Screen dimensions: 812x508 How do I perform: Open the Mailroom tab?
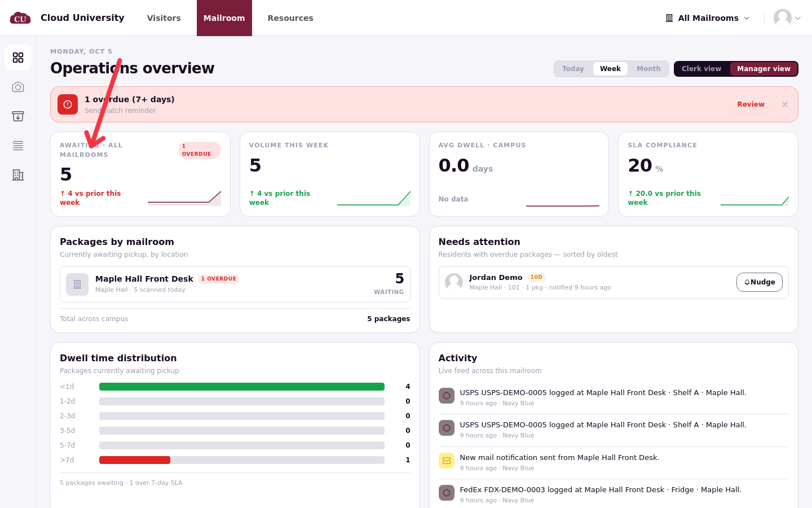click(224, 18)
